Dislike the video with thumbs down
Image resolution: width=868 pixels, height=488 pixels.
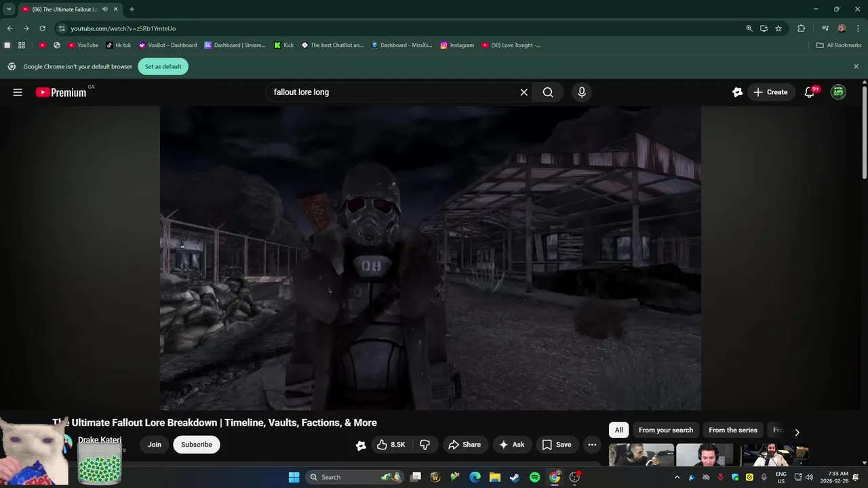425,445
